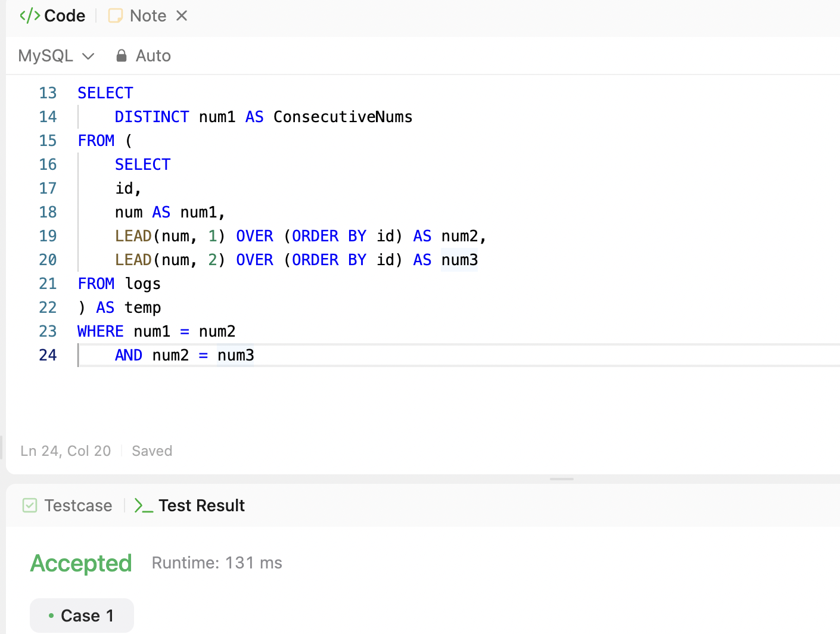Click the FROM keyword on line 15
Viewport: 840px width, 634px height.
[96, 141]
